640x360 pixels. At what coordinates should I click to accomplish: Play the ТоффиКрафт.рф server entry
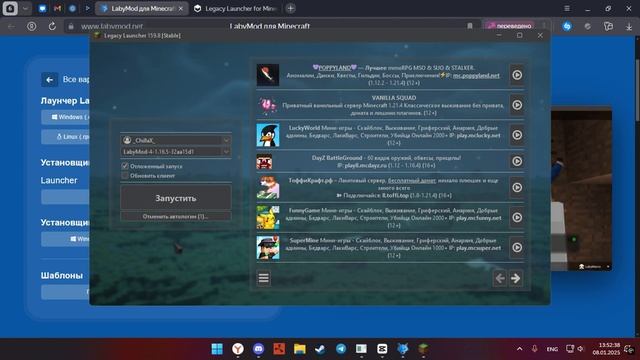pos(517,187)
